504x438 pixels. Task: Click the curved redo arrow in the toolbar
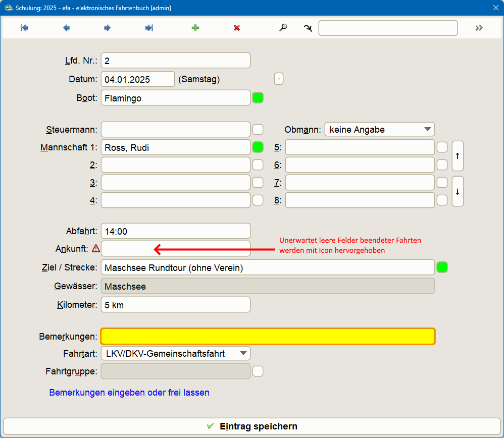(x=308, y=28)
